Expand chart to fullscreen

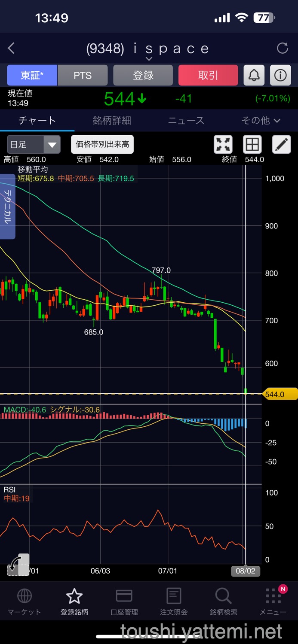223,145
